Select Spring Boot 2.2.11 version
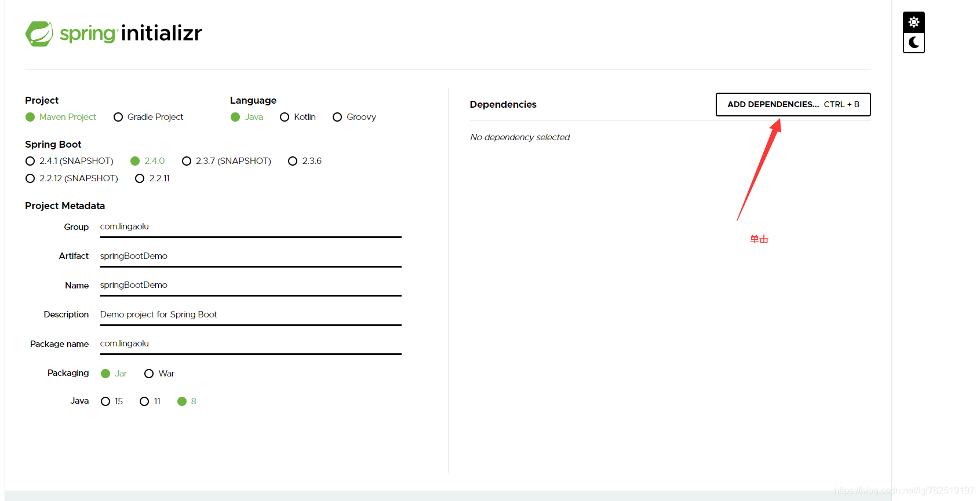The height and width of the screenshot is (501, 980). coord(152,178)
